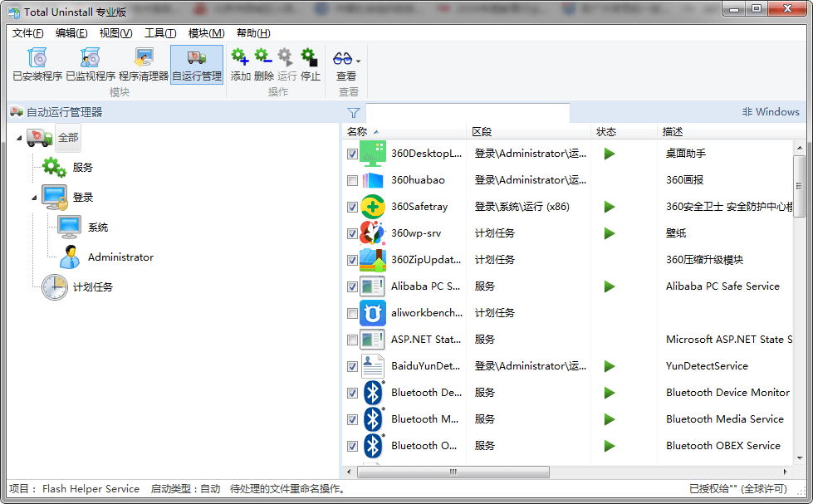Select the 全部 tree root
This screenshot has height=504, width=813.
(68, 138)
